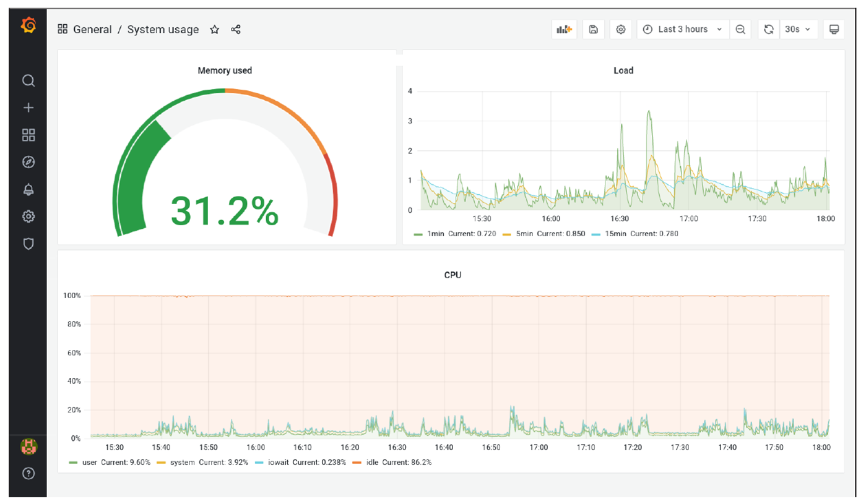Open the Memory used panel title menu
The image size is (866, 504).
coord(225,70)
